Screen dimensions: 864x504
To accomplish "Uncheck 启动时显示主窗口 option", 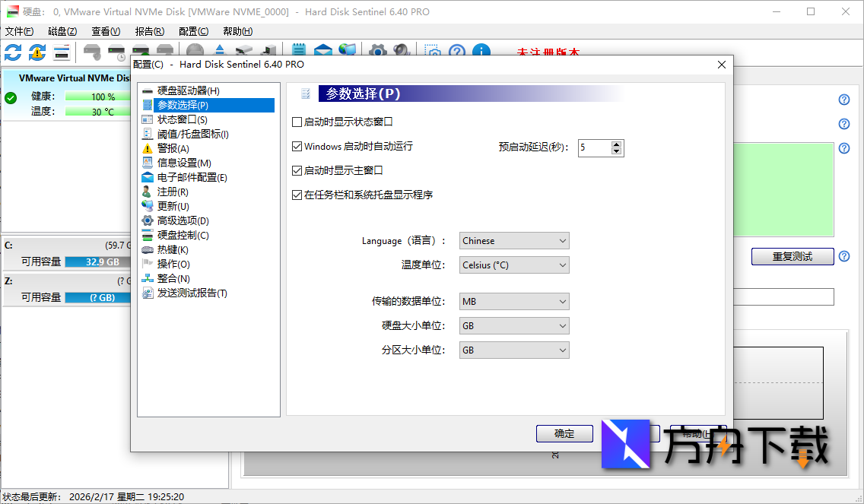I will [297, 170].
